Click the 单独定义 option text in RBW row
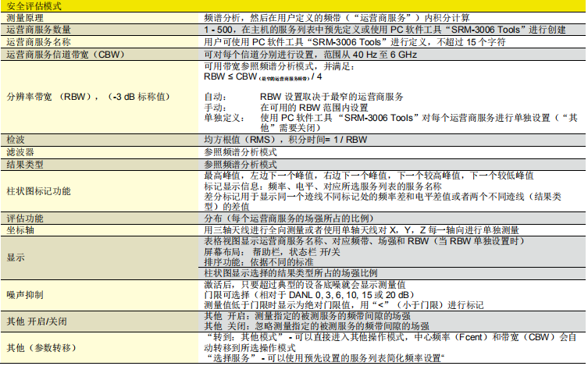 tap(222, 118)
